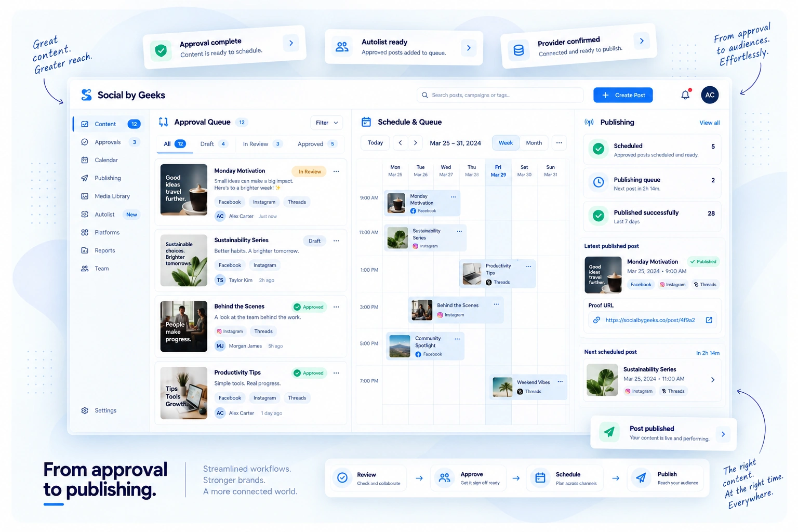Open Reports in the sidebar
This screenshot has width=798, height=532.
[105, 250]
